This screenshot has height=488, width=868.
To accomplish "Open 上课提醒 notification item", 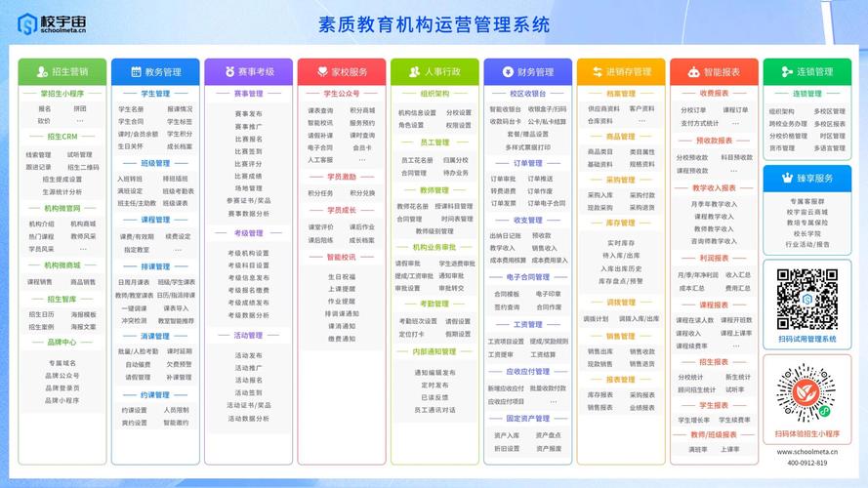I will (x=342, y=289).
